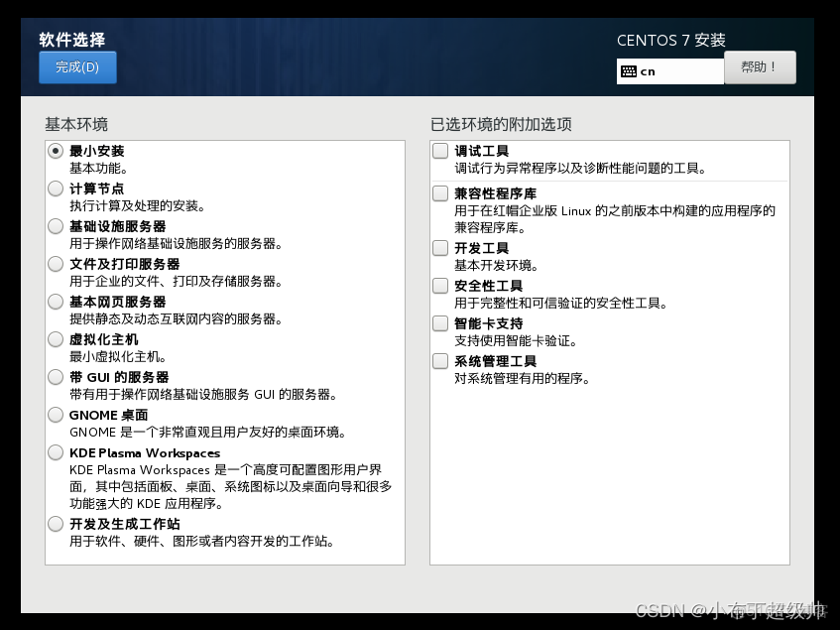Check the 安全性工具 add-on
This screenshot has width=840, height=630.
[x=439, y=286]
